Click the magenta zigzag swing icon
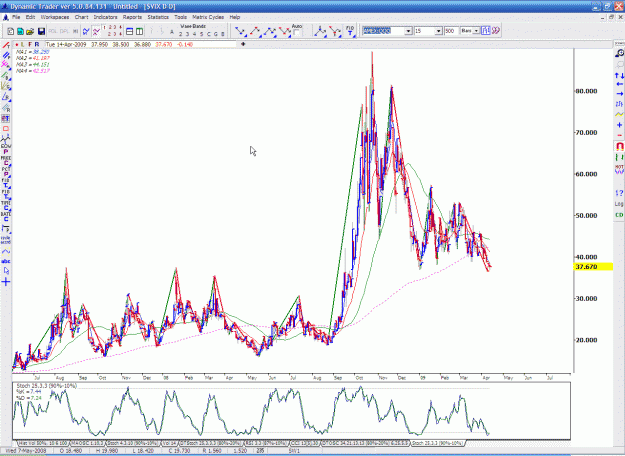 [x=96, y=31]
